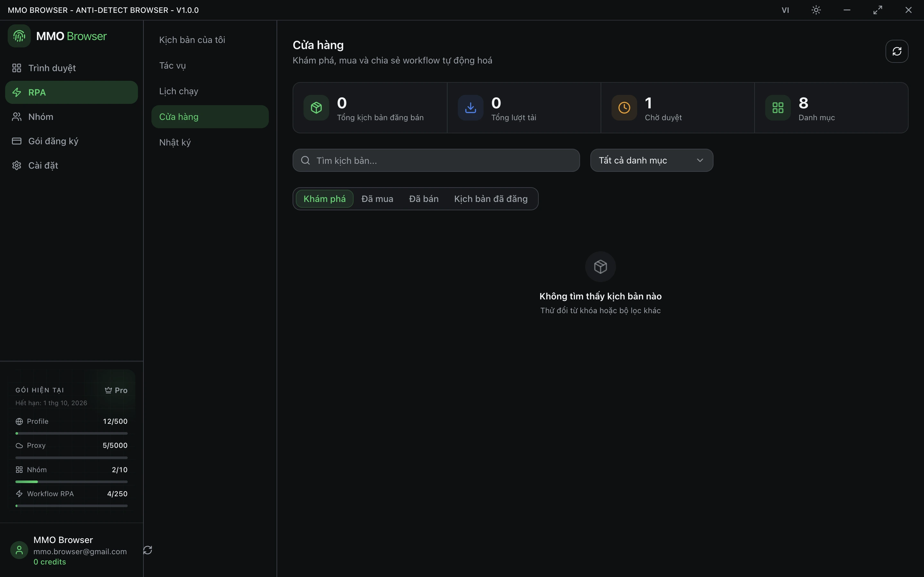Switch to the Kịch bản đã đăng tab
Screen dimensions: 924x577
(491, 199)
